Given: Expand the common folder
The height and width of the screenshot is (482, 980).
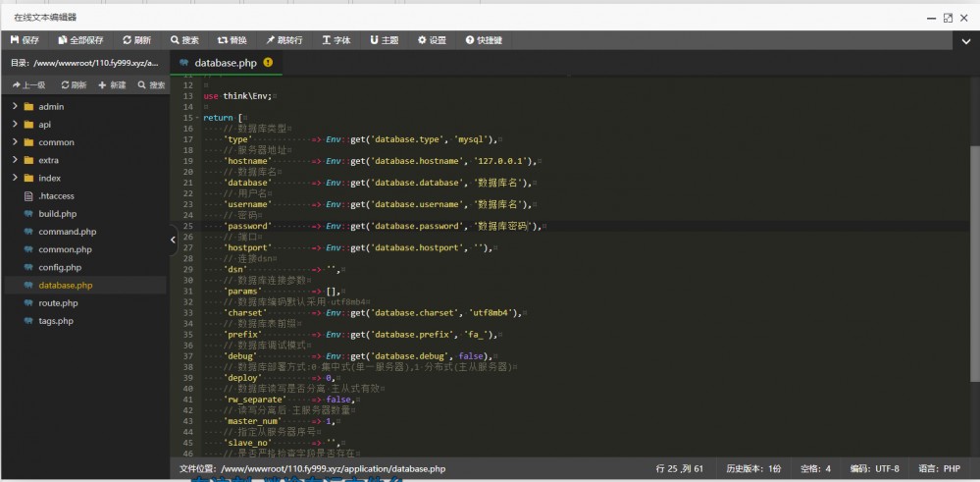Looking at the screenshot, I should (x=15, y=142).
